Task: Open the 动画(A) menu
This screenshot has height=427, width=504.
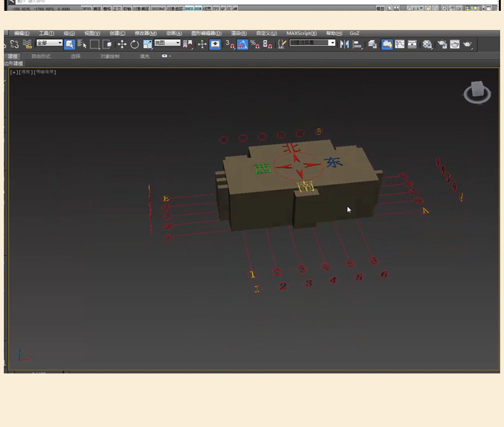Action: (174, 33)
